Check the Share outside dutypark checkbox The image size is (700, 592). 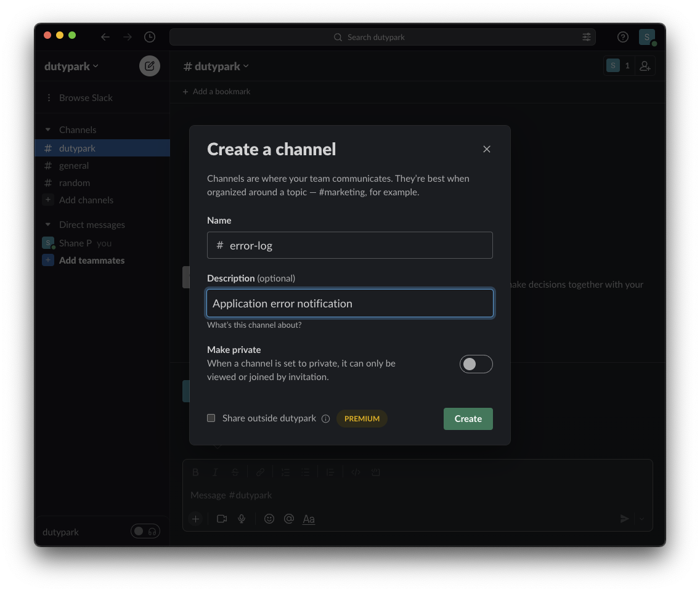point(211,418)
